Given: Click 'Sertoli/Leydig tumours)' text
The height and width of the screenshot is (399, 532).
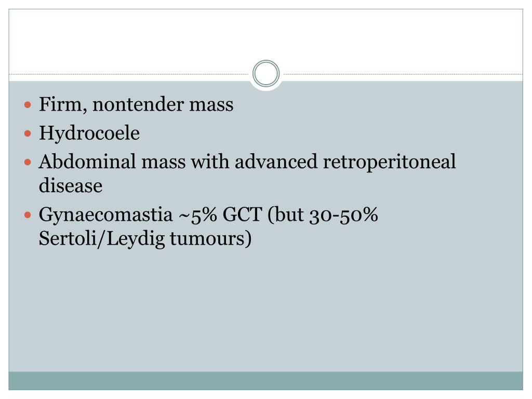Looking at the screenshot, I should pos(145,238).
